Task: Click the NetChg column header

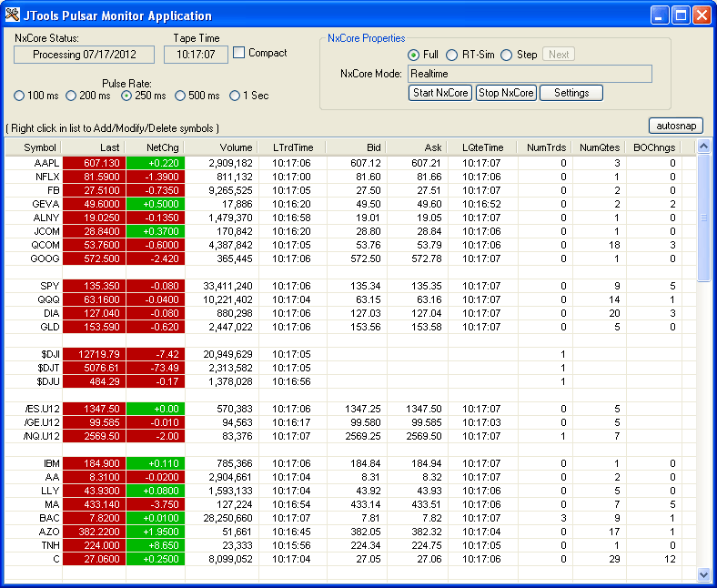Action: pos(156,147)
